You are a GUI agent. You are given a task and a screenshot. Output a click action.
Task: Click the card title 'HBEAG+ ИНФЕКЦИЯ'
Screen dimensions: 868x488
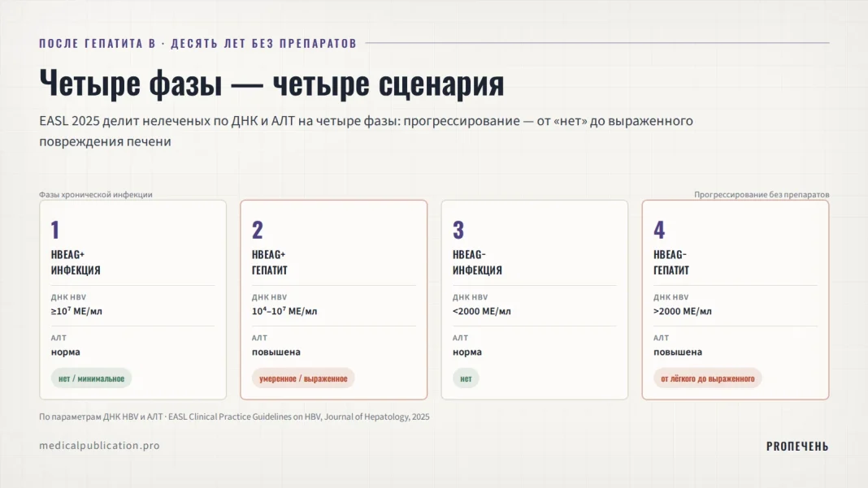(76, 262)
